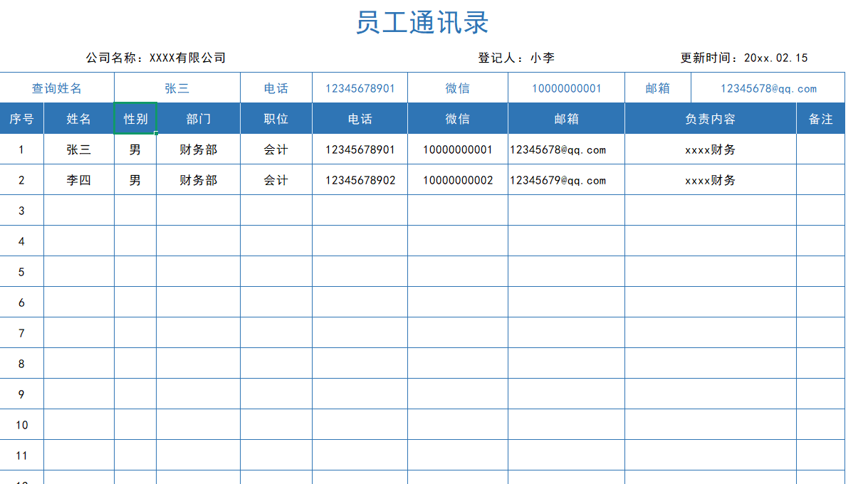Select the 部门 column header
This screenshot has width=868, height=484.
198,118
